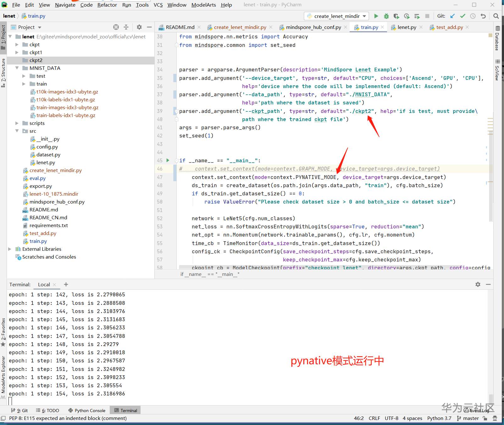Add a new terminal session tab
The height and width of the screenshot is (425, 504).
pos(66,284)
